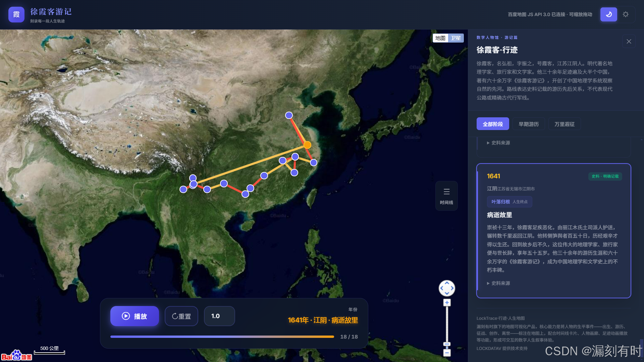Zoom out with the map minus button
Screen dimensions: 644x362
point(447,353)
